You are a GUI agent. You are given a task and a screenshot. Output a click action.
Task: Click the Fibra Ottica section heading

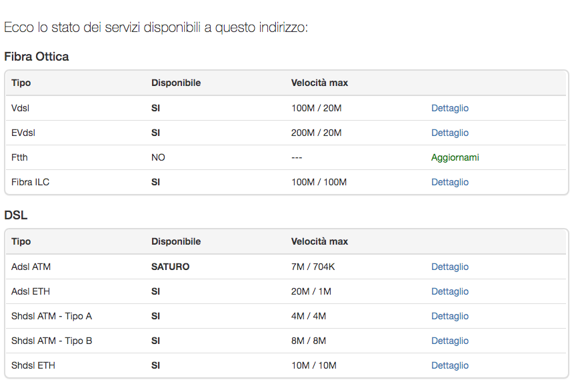[37, 57]
